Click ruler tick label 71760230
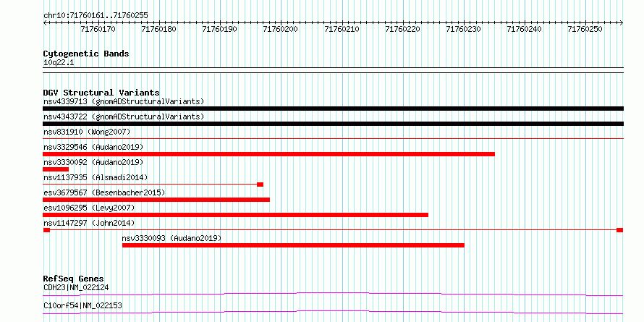Viewport: 644px width, 322px height. pyautogui.click(x=463, y=29)
